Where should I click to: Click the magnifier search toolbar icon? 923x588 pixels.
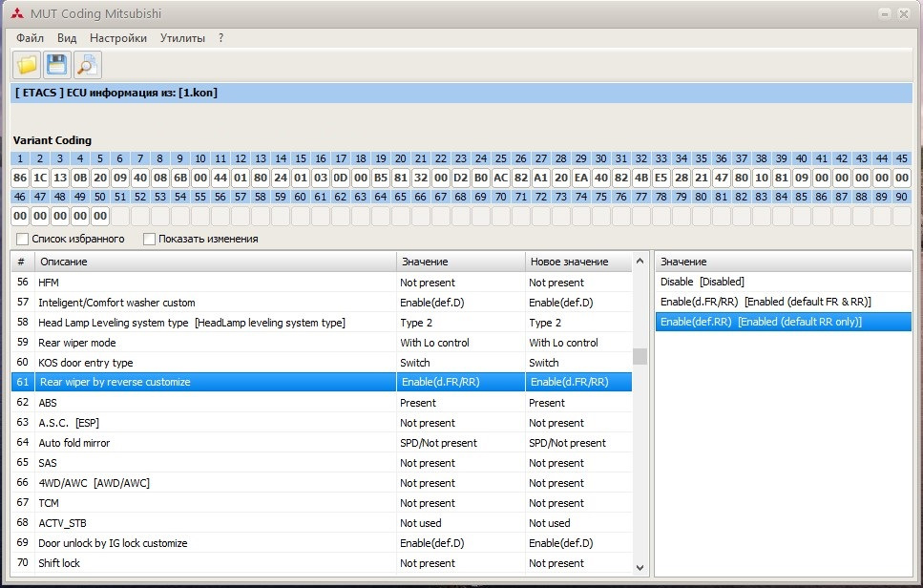pos(87,65)
